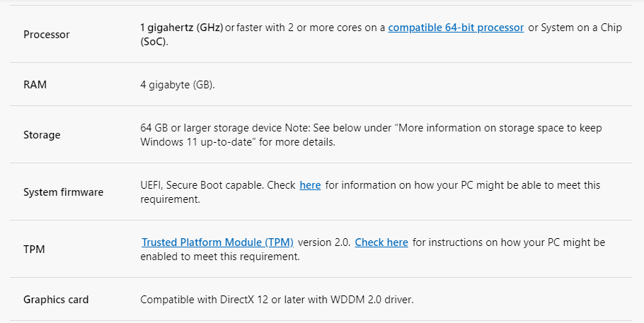The height and width of the screenshot is (323, 644).
Task: Click the 'version 2.0.' text in TPM row
Action: click(x=324, y=242)
